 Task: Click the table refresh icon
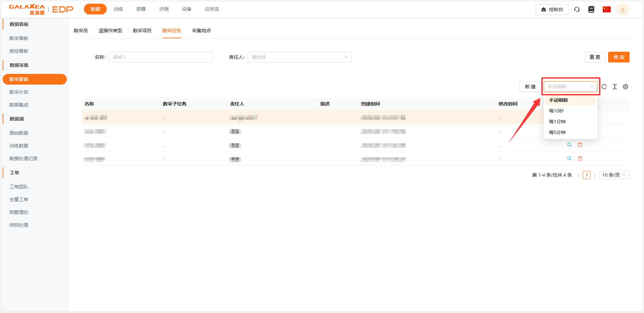[x=604, y=87]
